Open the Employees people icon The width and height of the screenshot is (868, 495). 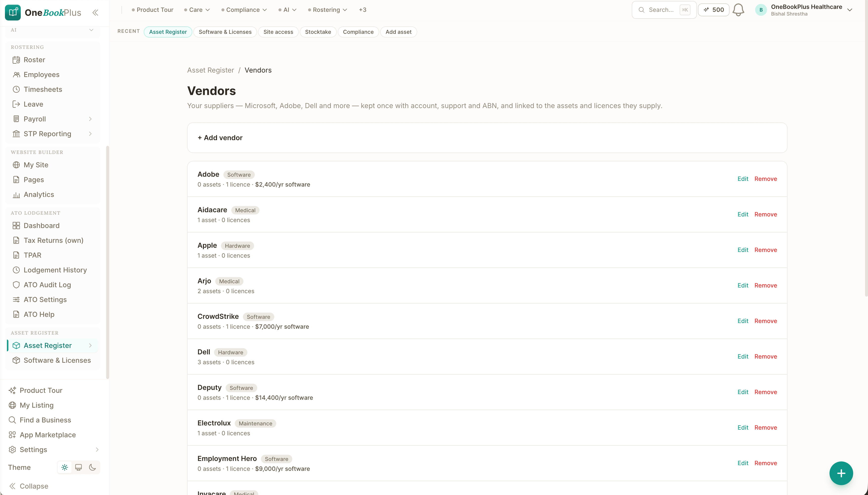[x=16, y=75]
